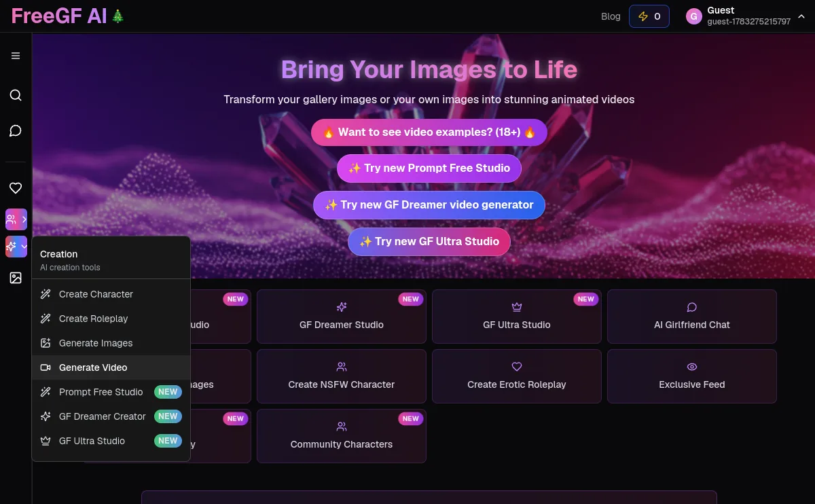Select Create Character menu item
The width and height of the screenshot is (815, 504).
[111, 294]
